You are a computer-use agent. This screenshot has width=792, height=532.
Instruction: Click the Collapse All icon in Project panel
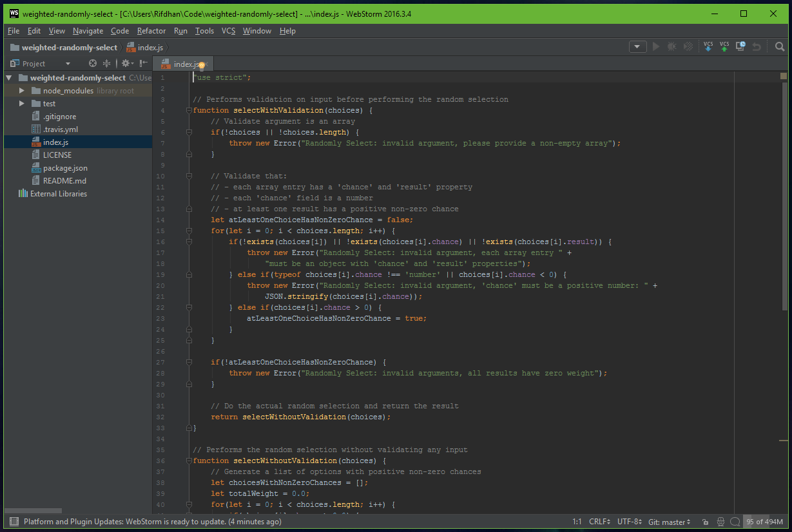(x=107, y=63)
